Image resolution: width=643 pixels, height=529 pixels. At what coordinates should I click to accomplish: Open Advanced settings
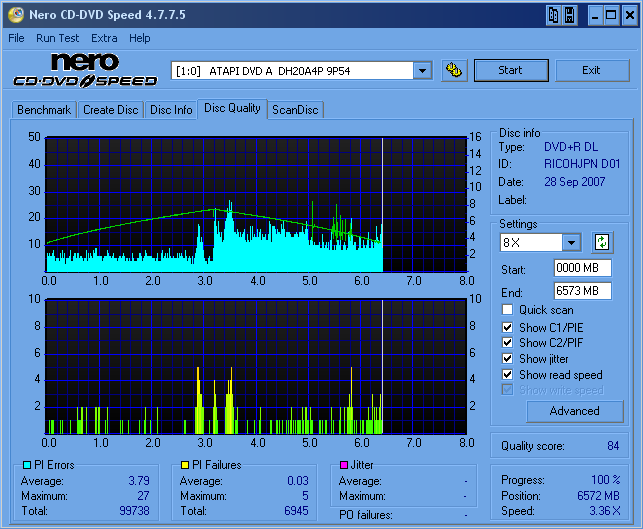coord(575,411)
